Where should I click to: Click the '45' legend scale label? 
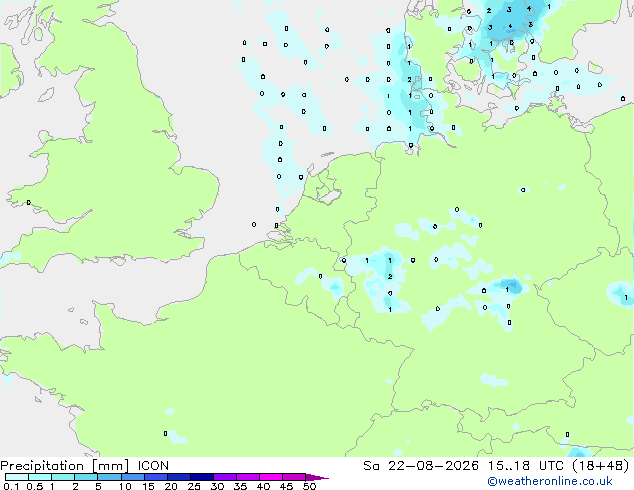coord(286,486)
